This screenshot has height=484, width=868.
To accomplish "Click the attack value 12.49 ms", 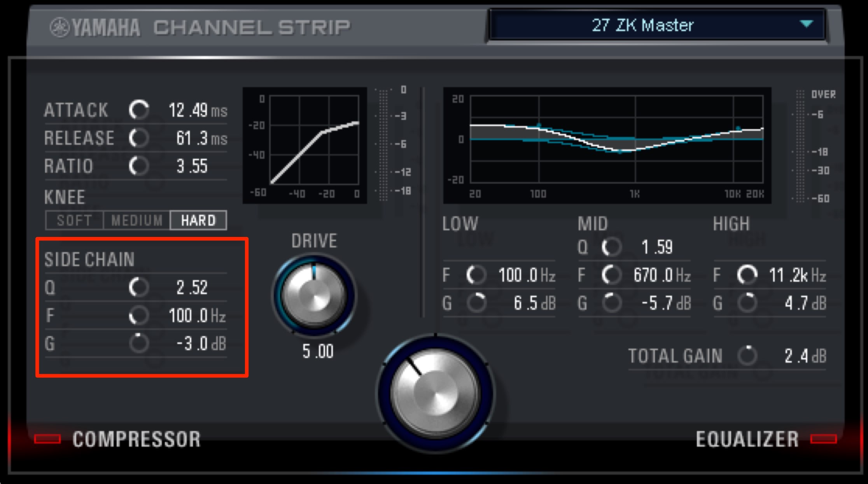I will click(x=198, y=110).
